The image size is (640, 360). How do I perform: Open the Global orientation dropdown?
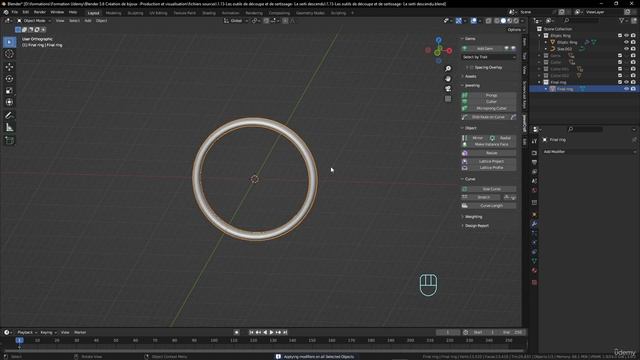click(x=236, y=21)
